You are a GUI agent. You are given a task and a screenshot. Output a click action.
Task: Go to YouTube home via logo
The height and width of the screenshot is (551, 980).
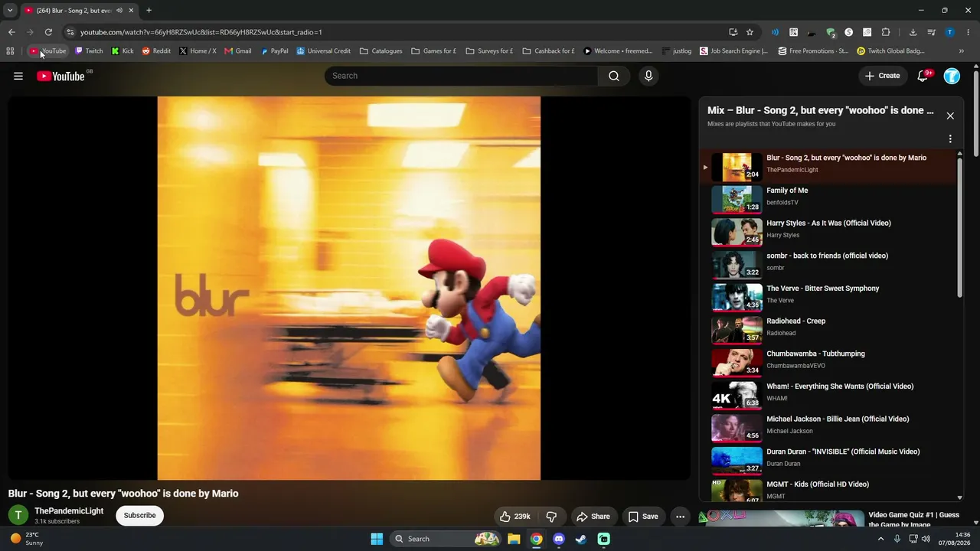(x=60, y=76)
